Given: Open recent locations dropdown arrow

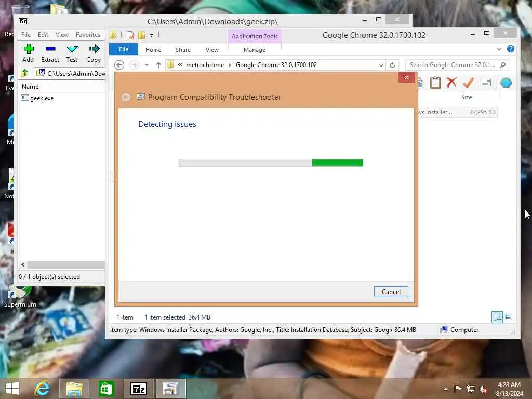Looking at the screenshot, I should coord(147,65).
